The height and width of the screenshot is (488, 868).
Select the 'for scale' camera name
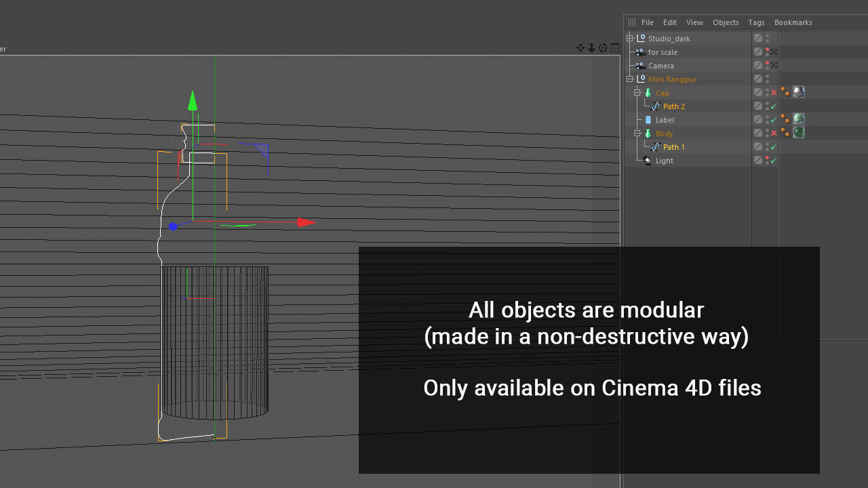[x=663, y=52]
